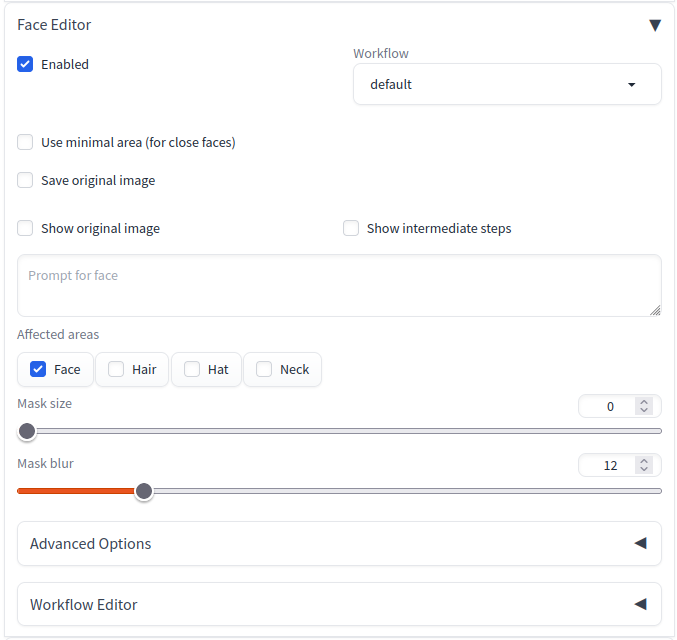Check Save original image

click(25, 180)
